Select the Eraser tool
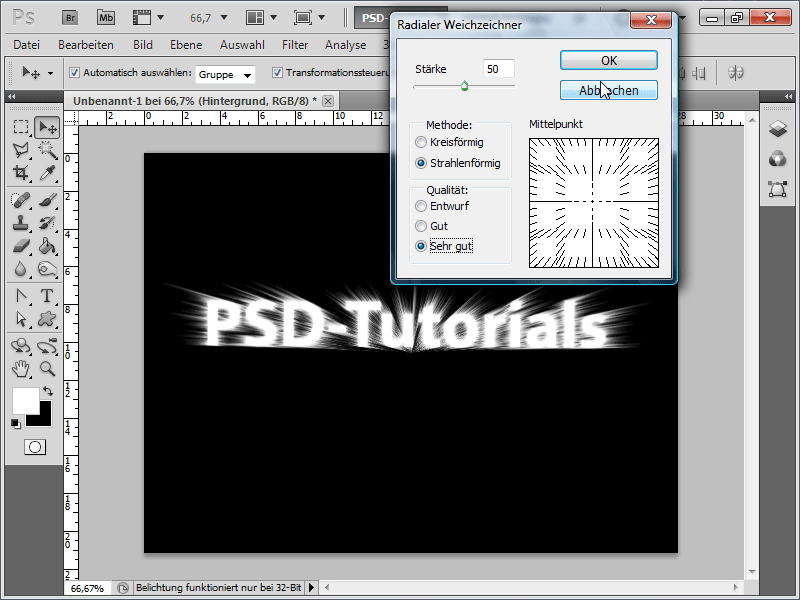 pos(21,246)
